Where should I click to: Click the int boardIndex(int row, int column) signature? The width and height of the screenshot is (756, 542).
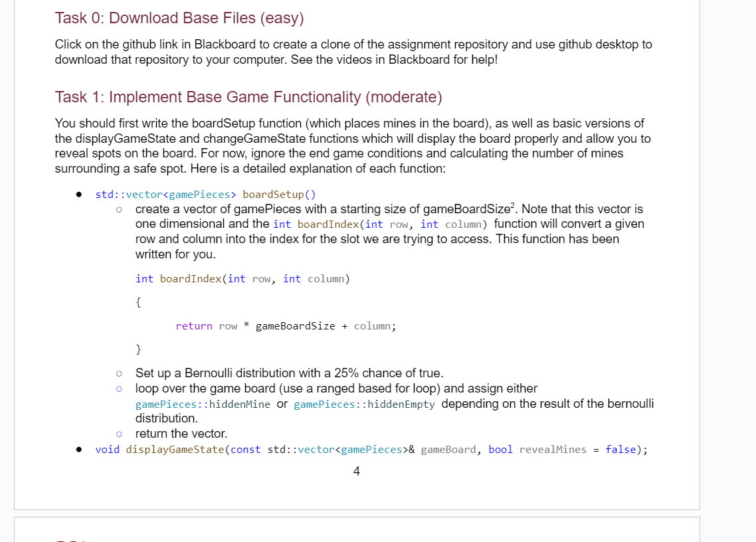(x=242, y=278)
